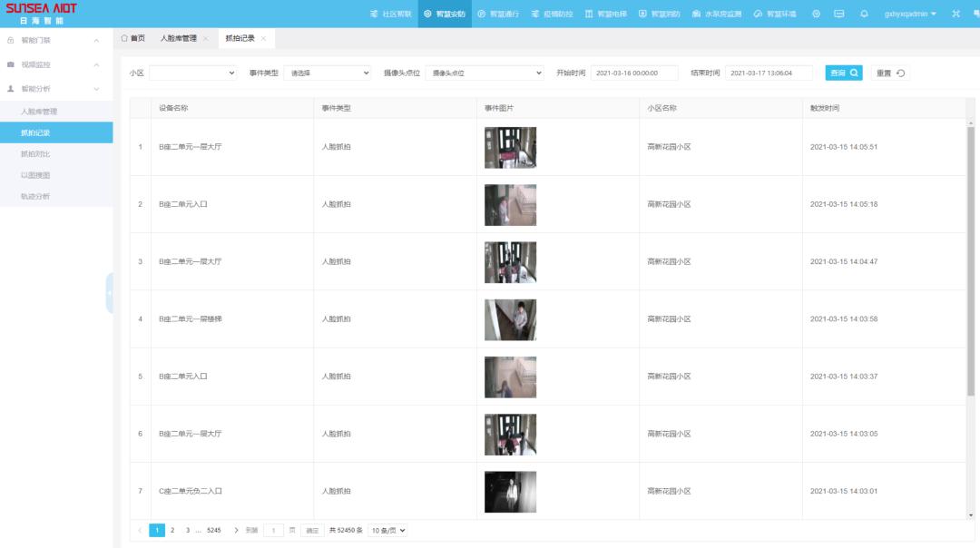
Task: Open the 事件类型 dropdown
Action: [327, 73]
